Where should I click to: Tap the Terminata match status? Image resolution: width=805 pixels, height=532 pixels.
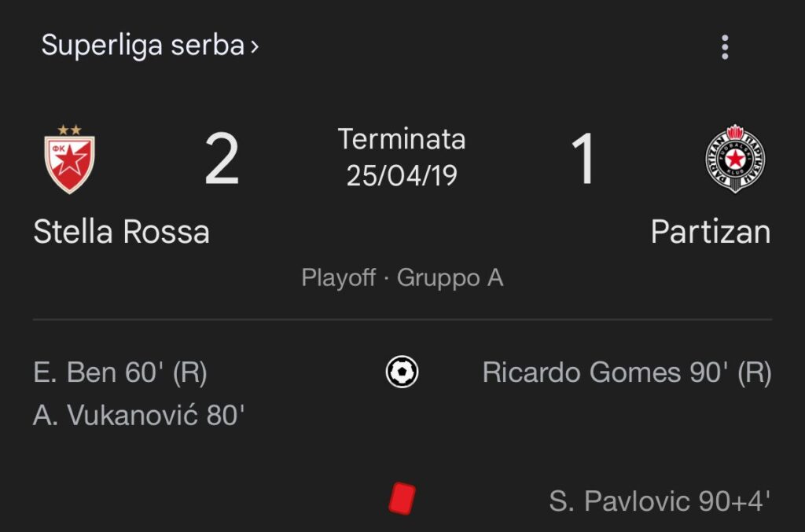(x=402, y=140)
